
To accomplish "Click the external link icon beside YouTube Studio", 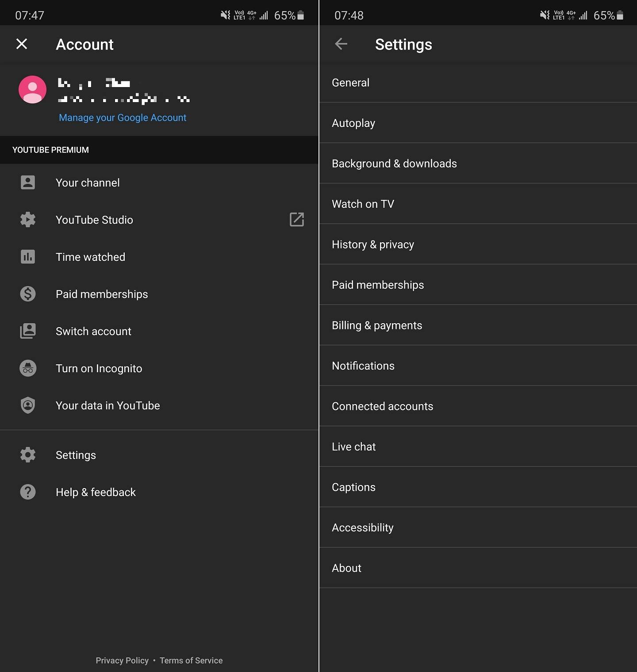I will coord(297,219).
